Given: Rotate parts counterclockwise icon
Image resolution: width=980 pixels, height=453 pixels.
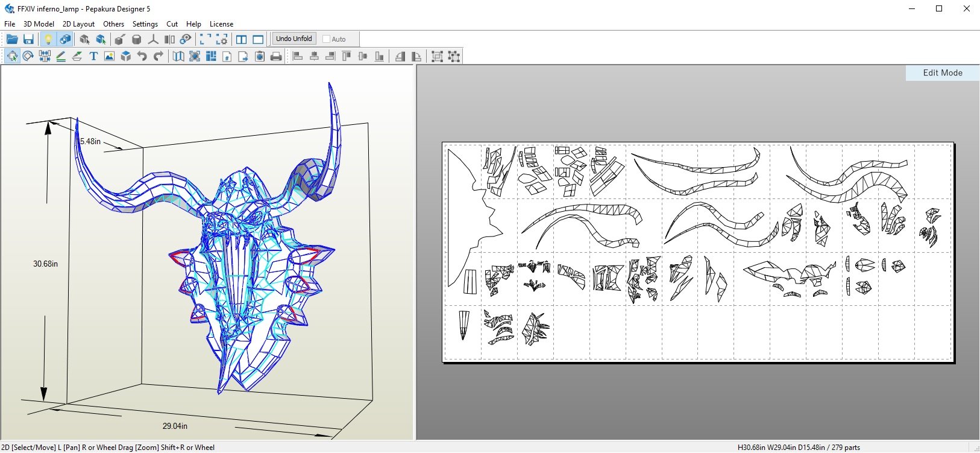Looking at the screenshot, I should point(400,56).
